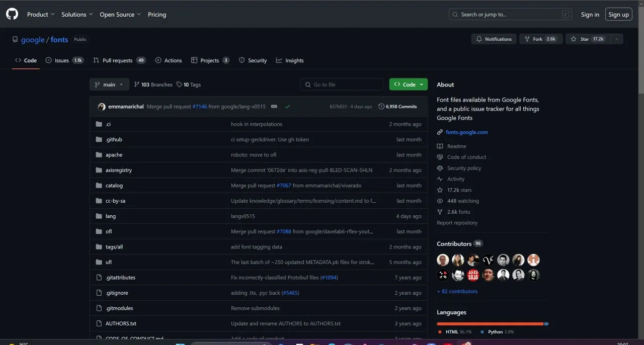Open the Security tab
644x345 pixels.
point(253,60)
